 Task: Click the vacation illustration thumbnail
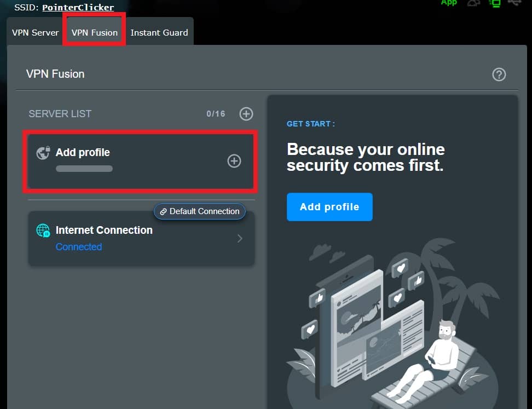coord(392,322)
